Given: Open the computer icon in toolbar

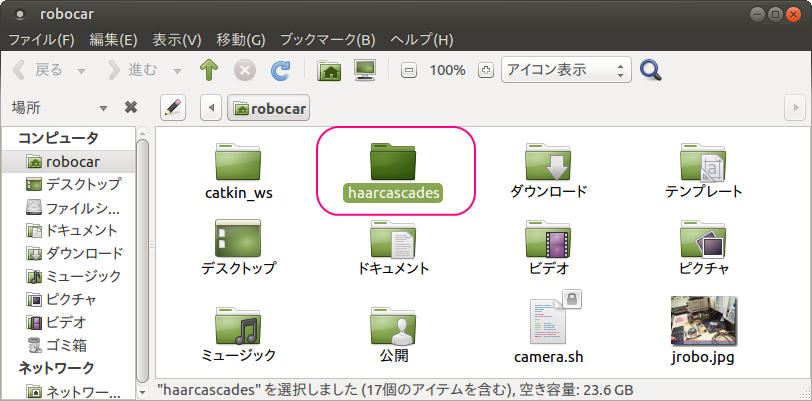Looking at the screenshot, I should pyautogui.click(x=365, y=70).
